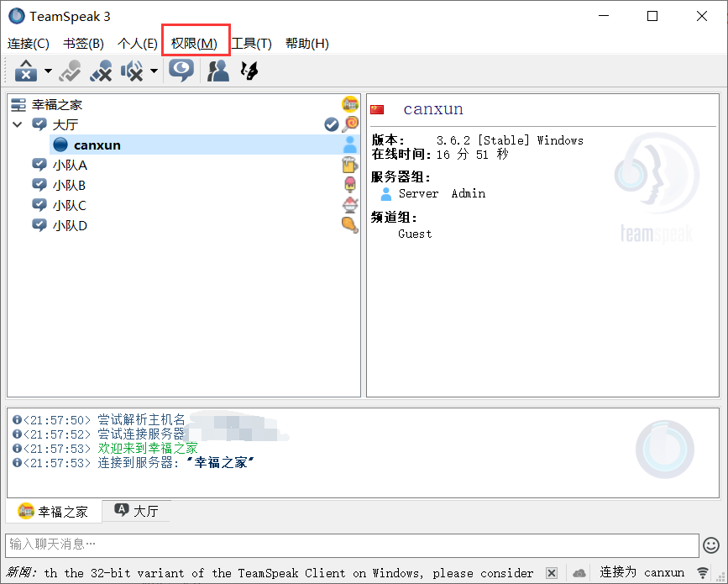Click the wolf-shaped toolbar icon
Viewport: 728px width, 584px height.
coord(249,71)
